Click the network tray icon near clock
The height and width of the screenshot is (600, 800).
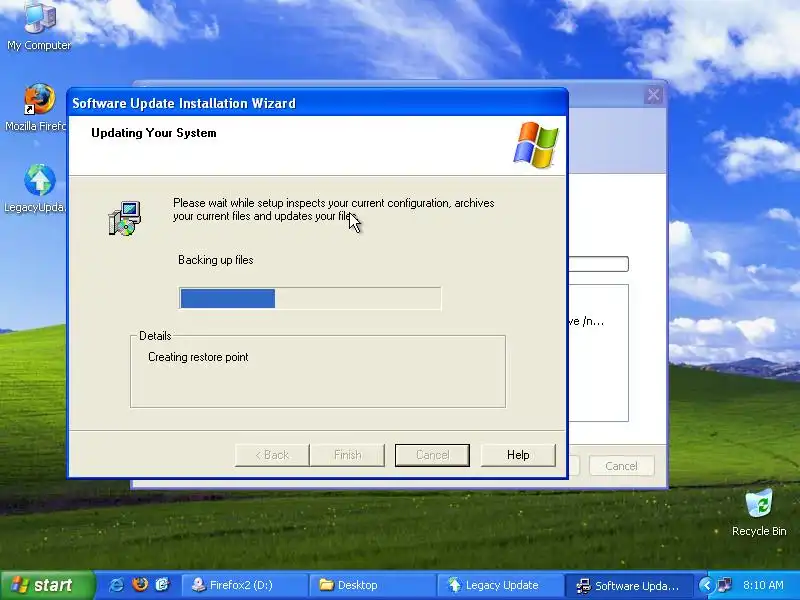click(724, 585)
